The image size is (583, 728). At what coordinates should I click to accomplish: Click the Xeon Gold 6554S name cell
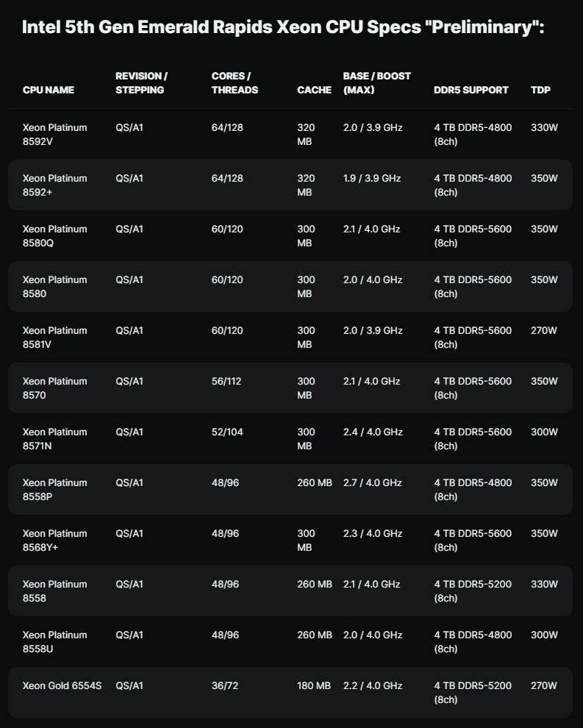[62, 685]
